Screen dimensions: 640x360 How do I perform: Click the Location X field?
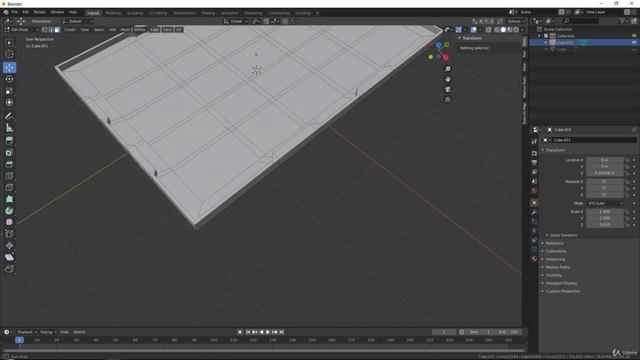[605, 160]
